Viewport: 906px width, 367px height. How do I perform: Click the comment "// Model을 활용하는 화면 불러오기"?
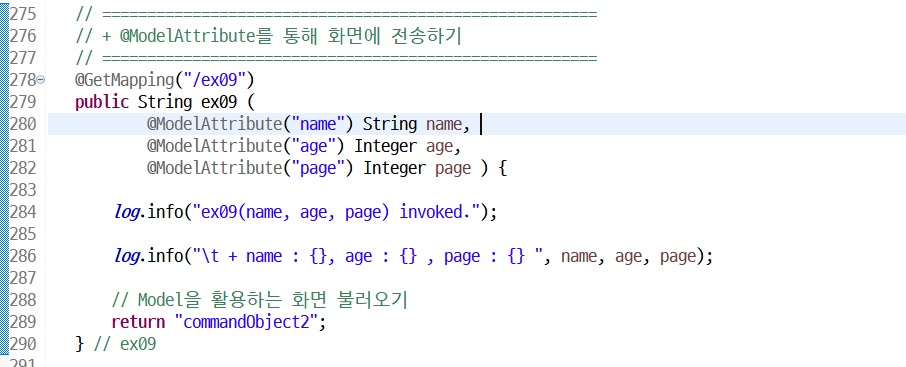click(259, 299)
